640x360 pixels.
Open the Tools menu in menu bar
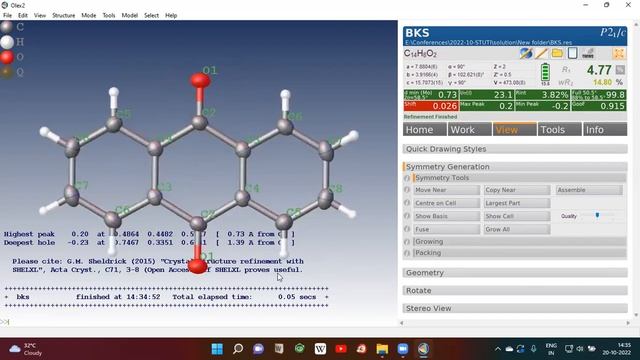pyautogui.click(x=109, y=16)
